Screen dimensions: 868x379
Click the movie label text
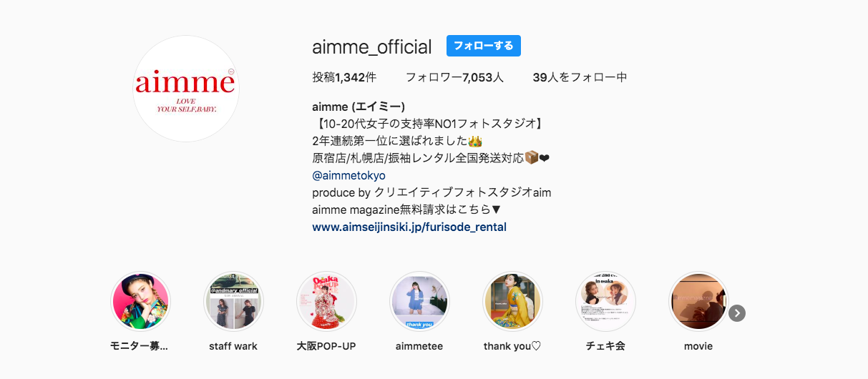click(x=698, y=346)
